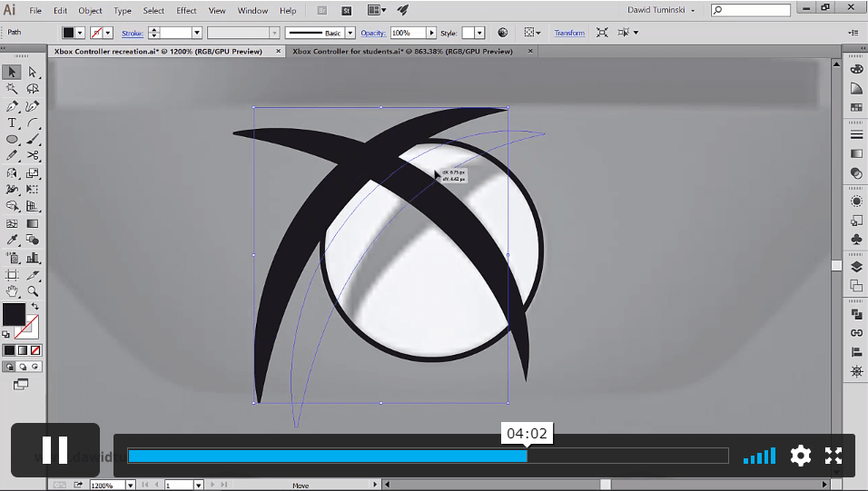Choose the Lasso tool

click(32, 89)
